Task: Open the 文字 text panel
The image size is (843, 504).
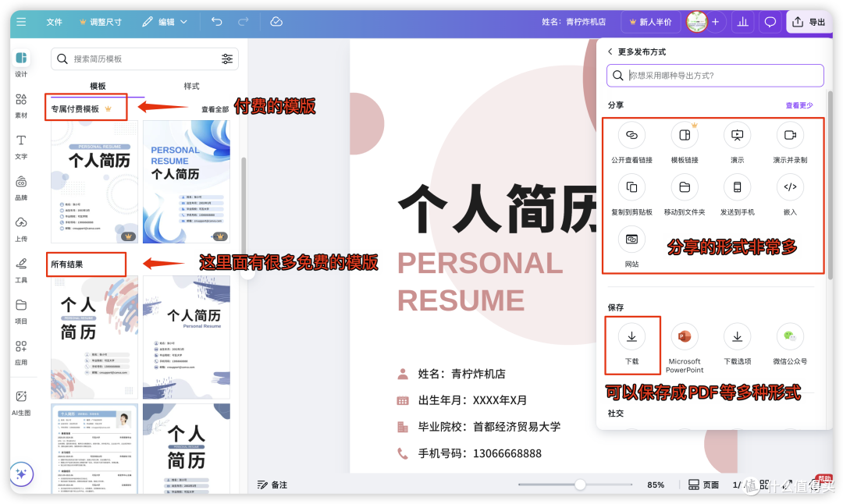Action: (22, 146)
